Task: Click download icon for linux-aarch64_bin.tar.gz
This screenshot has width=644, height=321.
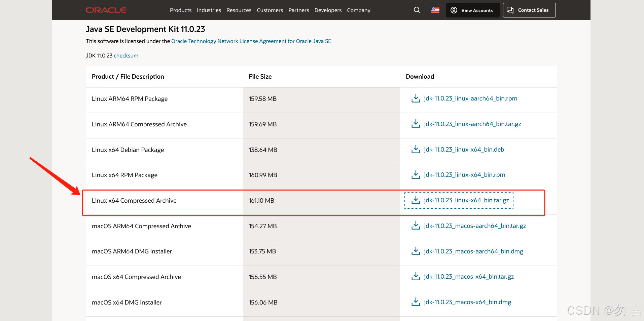Action: coord(416,124)
